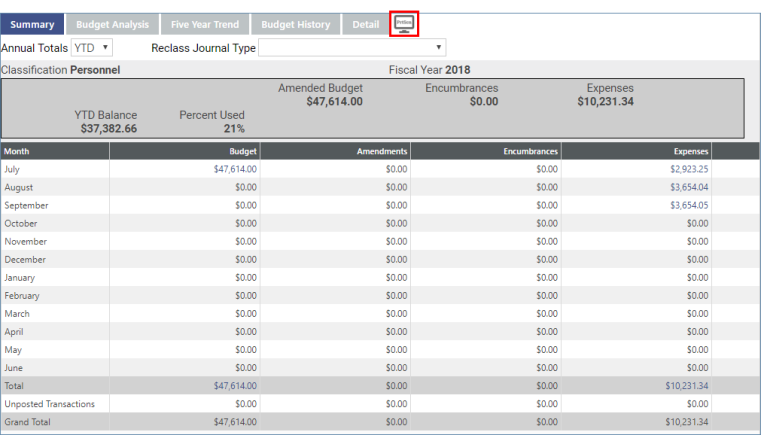Image resolution: width=761 pixels, height=435 pixels.
Task: Open the Five Year Trend tab
Action: click(205, 25)
